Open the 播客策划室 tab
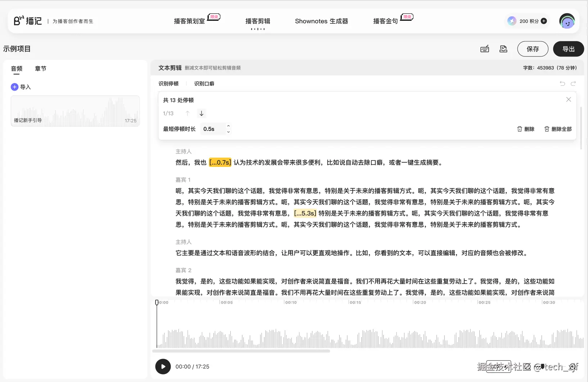Screen dimensions: 588x382 point(189,21)
